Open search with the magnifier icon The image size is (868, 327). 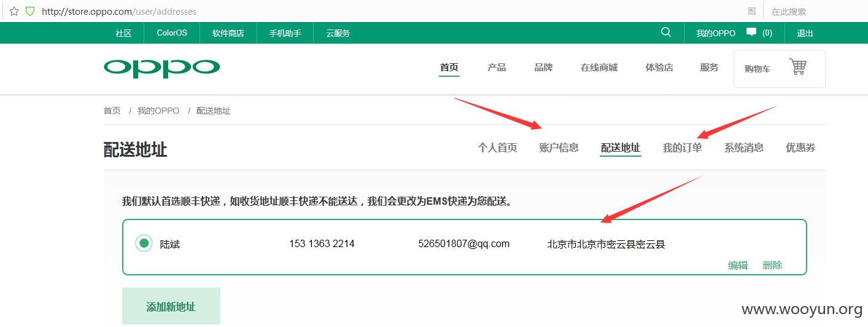point(666,33)
